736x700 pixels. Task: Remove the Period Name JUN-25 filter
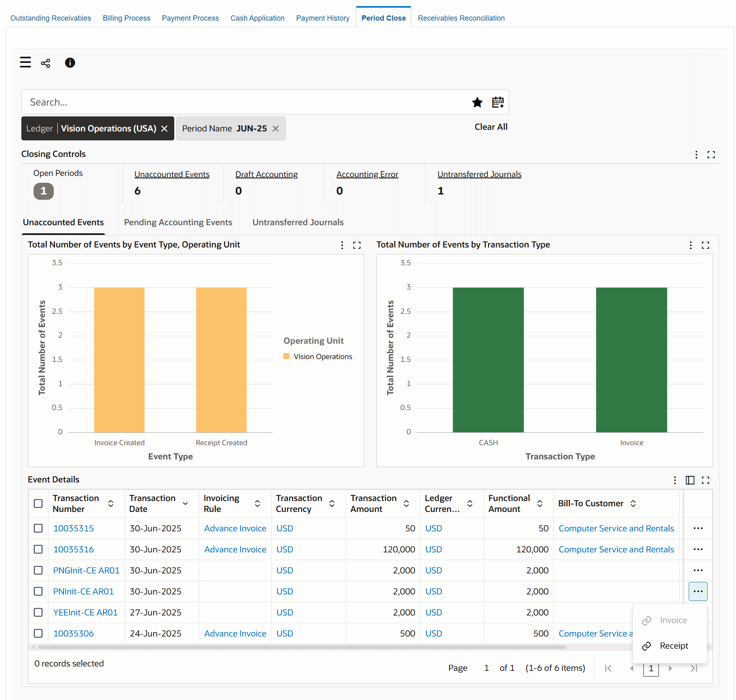[x=276, y=129]
